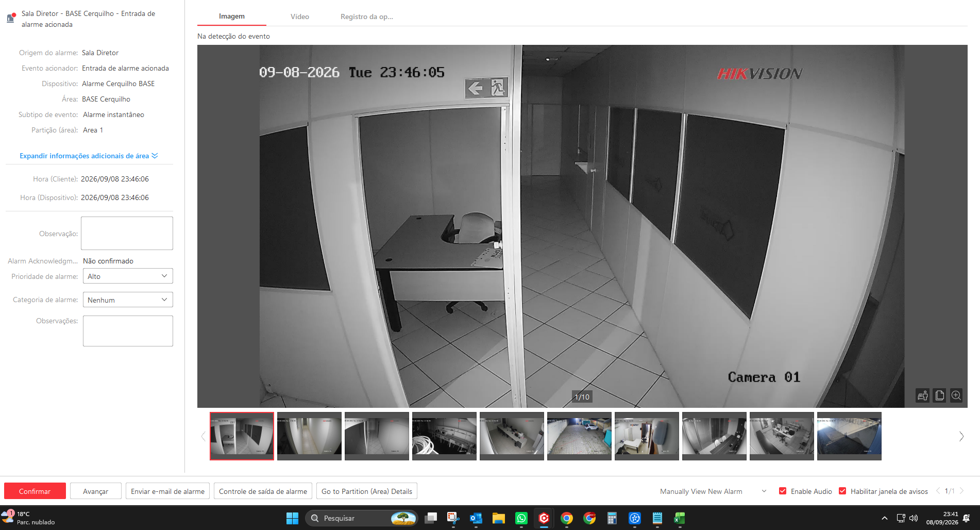The width and height of the screenshot is (980, 530).
Task: Uncheck Habilitar janela de avisos checkbox
Action: [842, 491]
